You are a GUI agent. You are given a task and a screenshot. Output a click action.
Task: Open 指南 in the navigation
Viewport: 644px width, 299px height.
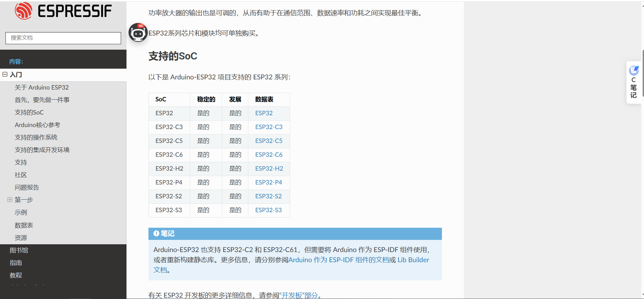point(16,263)
